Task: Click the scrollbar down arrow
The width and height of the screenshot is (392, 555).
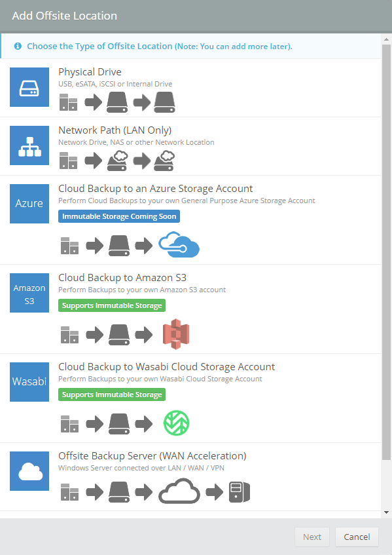Action: tap(386, 512)
